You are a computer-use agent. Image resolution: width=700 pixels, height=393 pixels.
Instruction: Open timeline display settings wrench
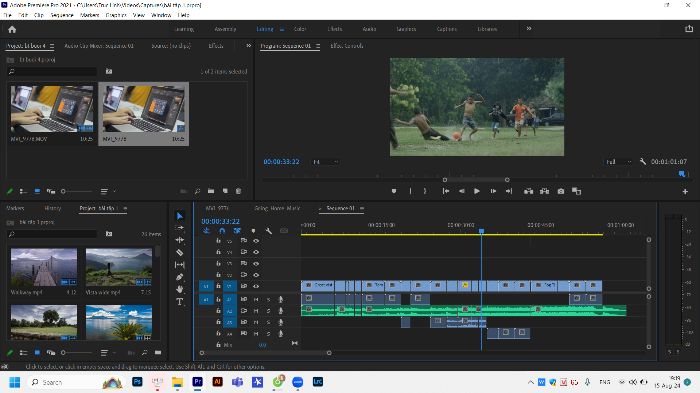click(268, 231)
